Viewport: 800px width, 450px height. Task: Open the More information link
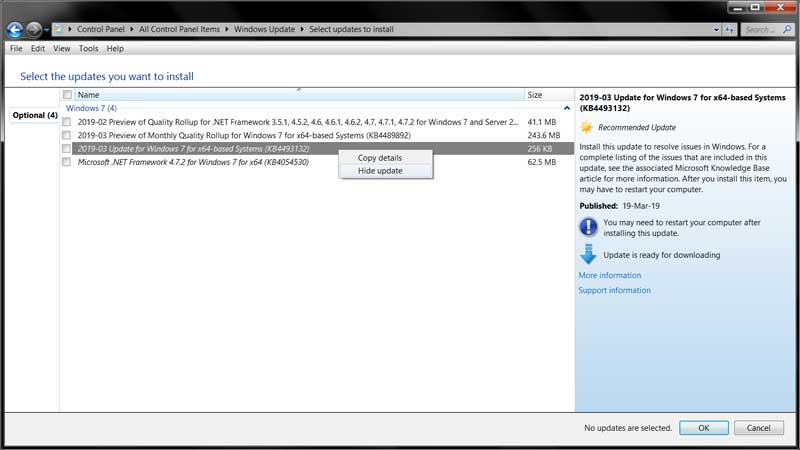(x=609, y=275)
